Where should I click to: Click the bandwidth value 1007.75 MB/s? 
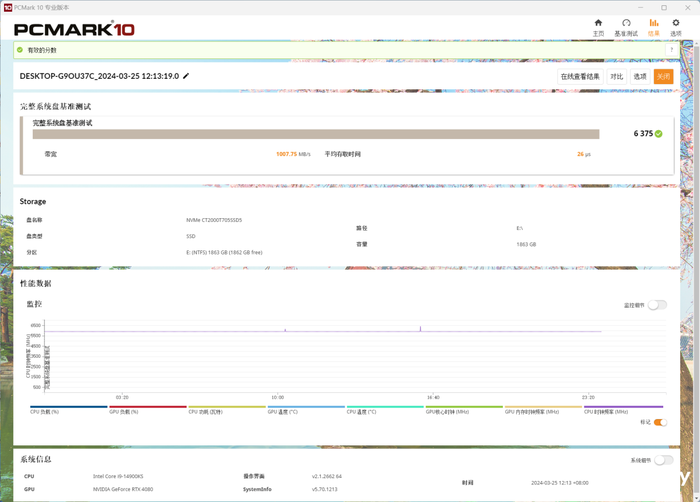[x=293, y=154]
